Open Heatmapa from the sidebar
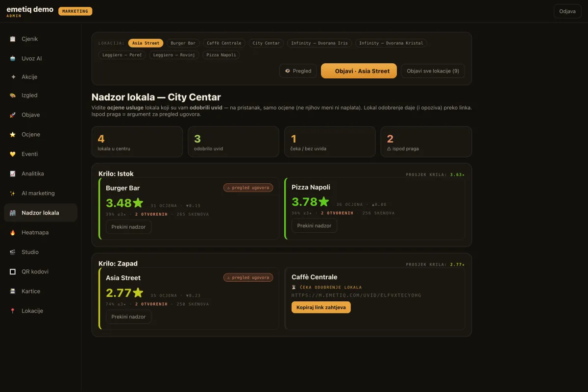Image resolution: width=588 pixels, height=392 pixels. click(41, 232)
